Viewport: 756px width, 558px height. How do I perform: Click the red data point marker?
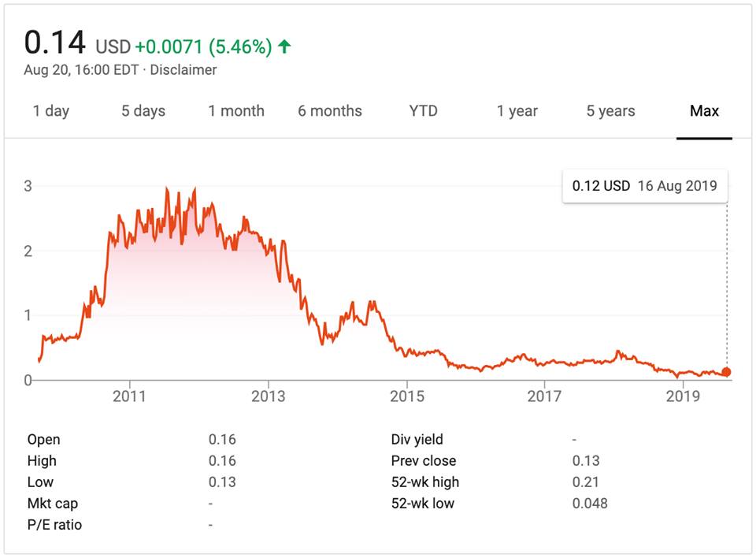coord(726,372)
